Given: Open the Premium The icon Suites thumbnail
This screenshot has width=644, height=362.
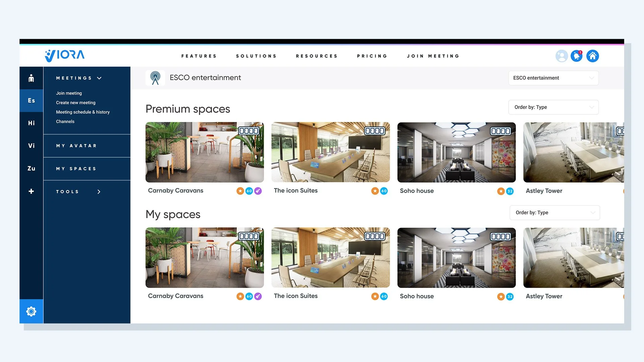Looking at the screenshot, I should tap(330, 152).
